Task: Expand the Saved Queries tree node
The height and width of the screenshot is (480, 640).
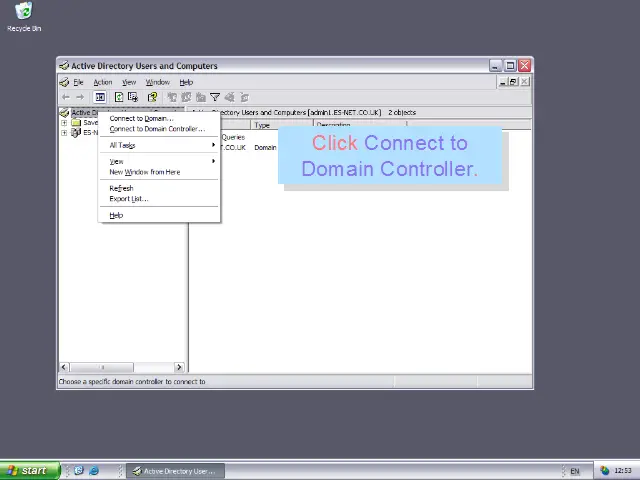Action: tap(64, 123)
